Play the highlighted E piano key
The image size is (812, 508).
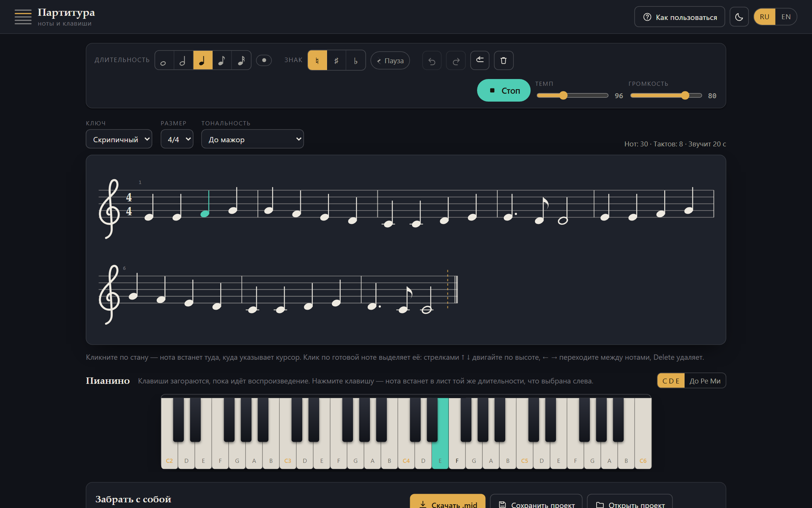click(440, 455)
